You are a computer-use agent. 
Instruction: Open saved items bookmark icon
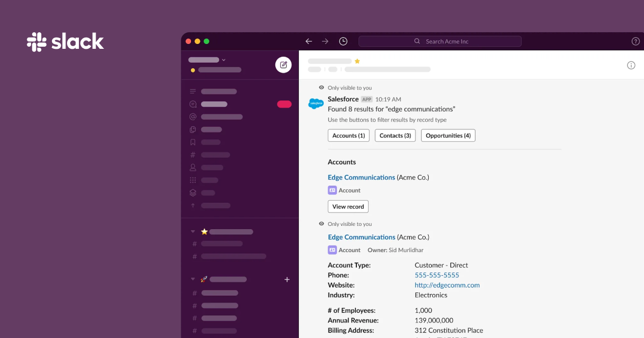193,142
